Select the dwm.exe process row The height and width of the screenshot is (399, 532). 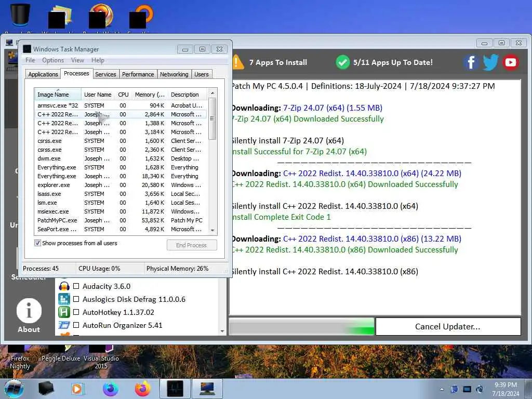click(x=120, y=158)
